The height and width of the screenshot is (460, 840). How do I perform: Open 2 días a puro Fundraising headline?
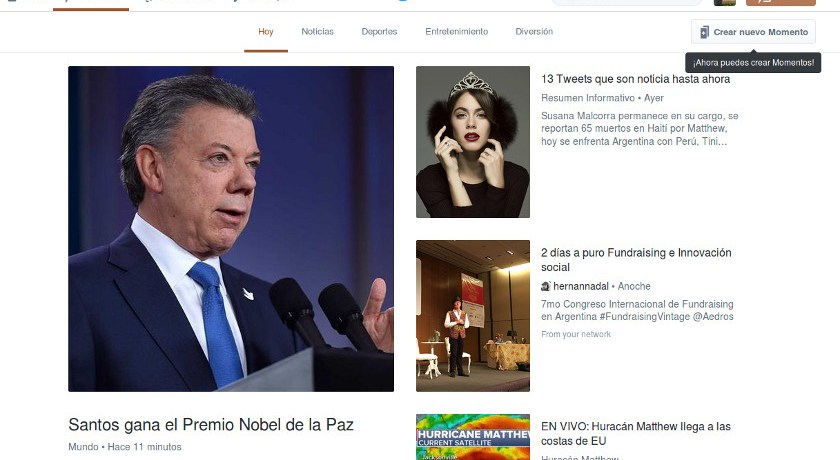coord(636,260)
